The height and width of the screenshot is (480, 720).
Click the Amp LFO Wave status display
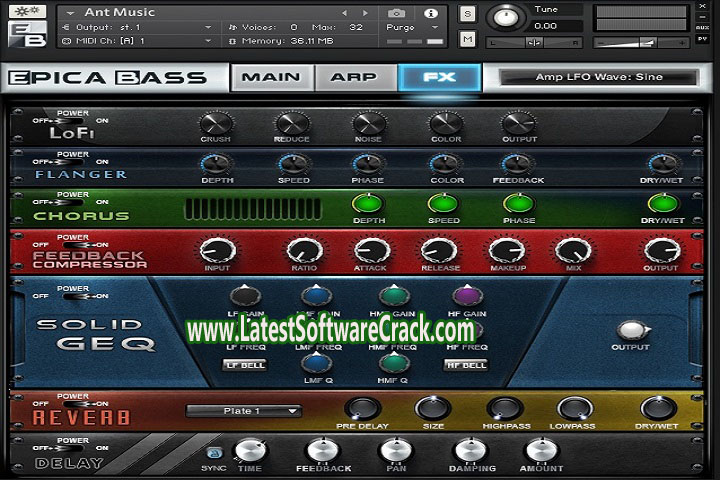pyautogui.click(x=599, y=77)
